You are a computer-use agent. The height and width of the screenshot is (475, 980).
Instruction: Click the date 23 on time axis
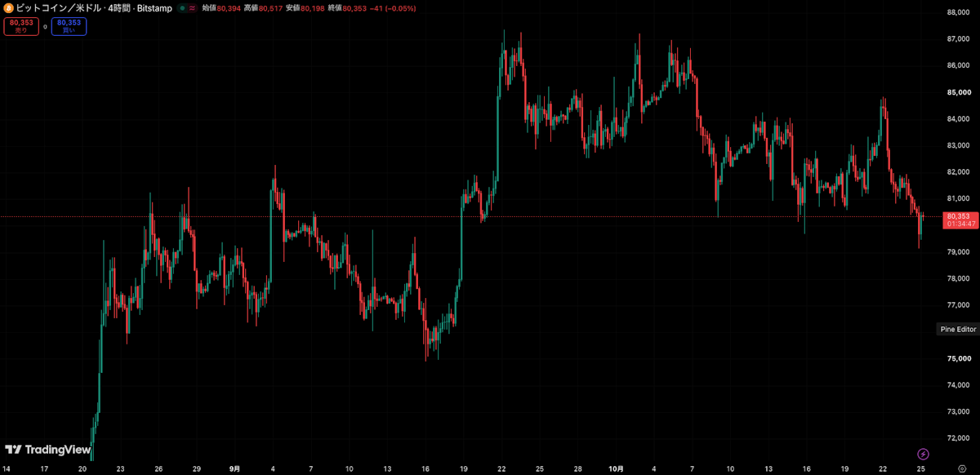pyautogui.click(x=121, y=469)
